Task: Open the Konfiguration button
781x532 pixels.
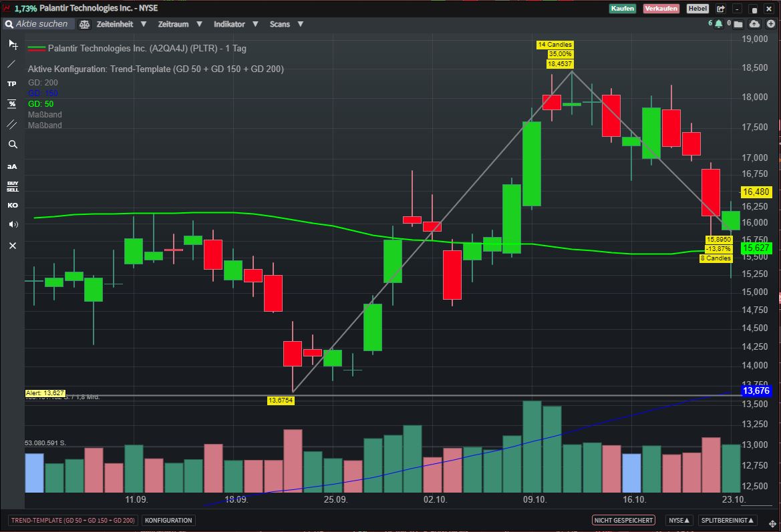Action: (x=168, y=520)
